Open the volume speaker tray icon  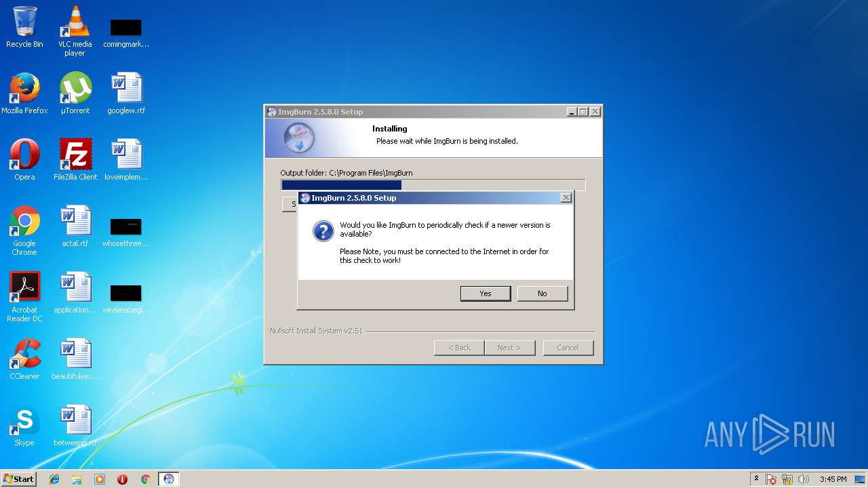tap(804, 479)
